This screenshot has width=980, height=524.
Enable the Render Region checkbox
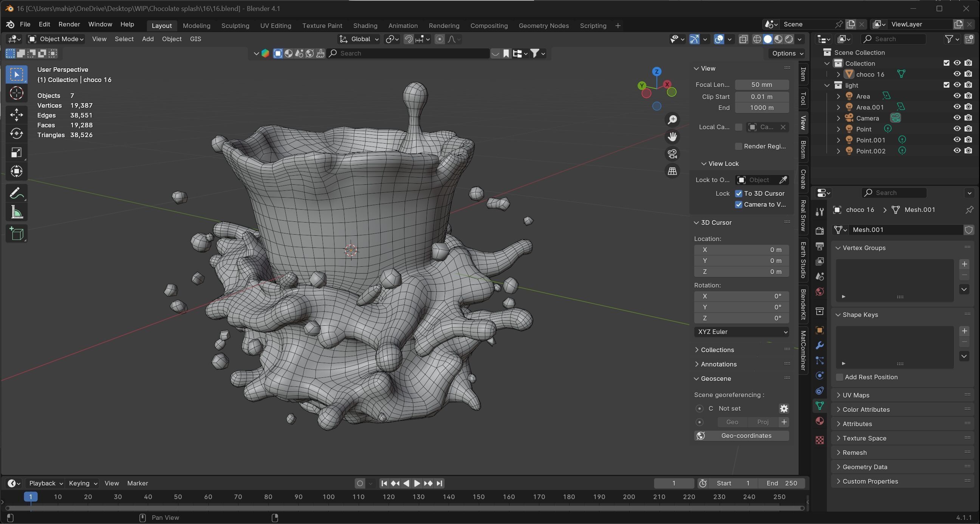point(738,147)
